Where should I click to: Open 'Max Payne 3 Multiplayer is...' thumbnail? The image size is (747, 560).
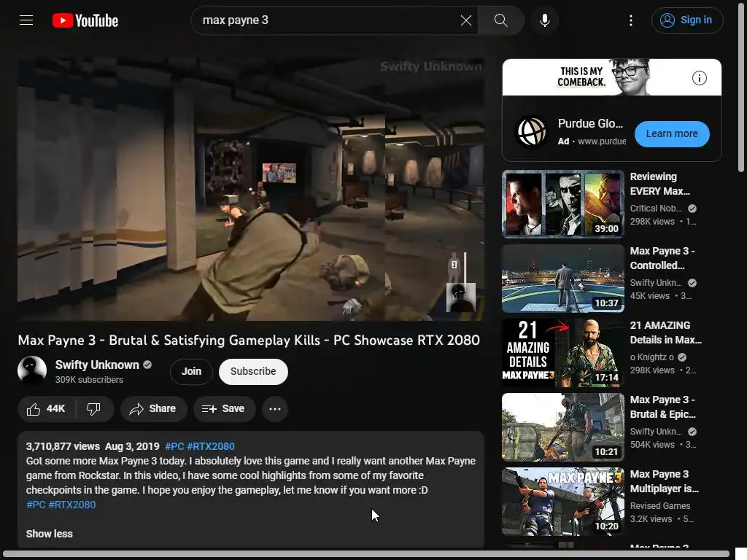(562, 502)
